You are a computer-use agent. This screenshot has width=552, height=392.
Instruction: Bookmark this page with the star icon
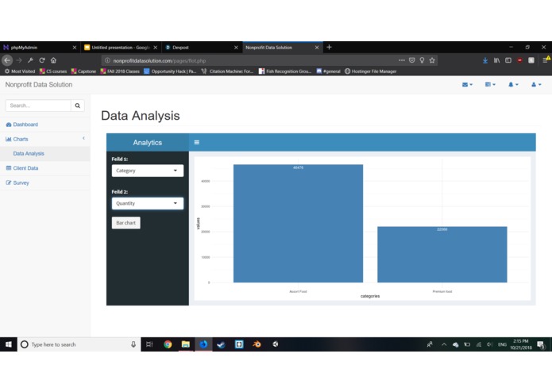pos(432,60)
